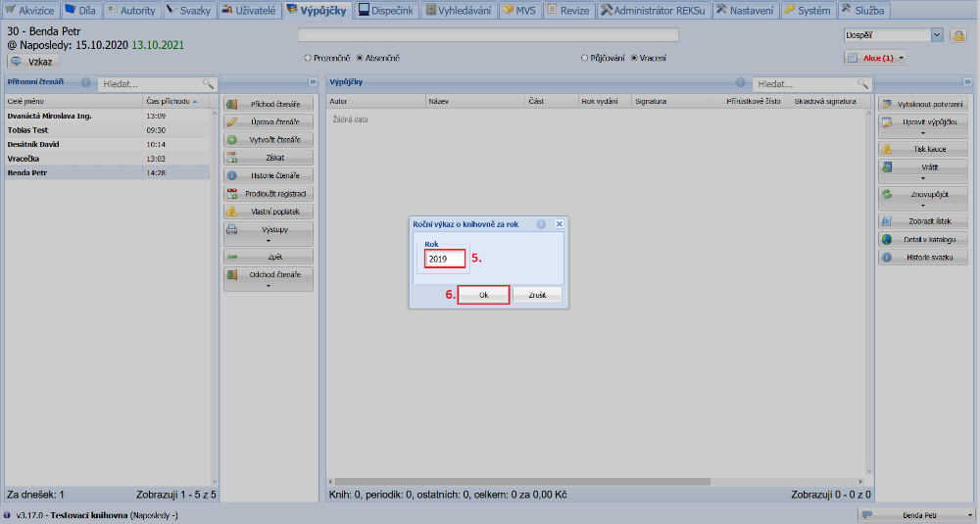Select the Půjčování radio button
This screenshot has height=524, width=980.
(585, 58)
